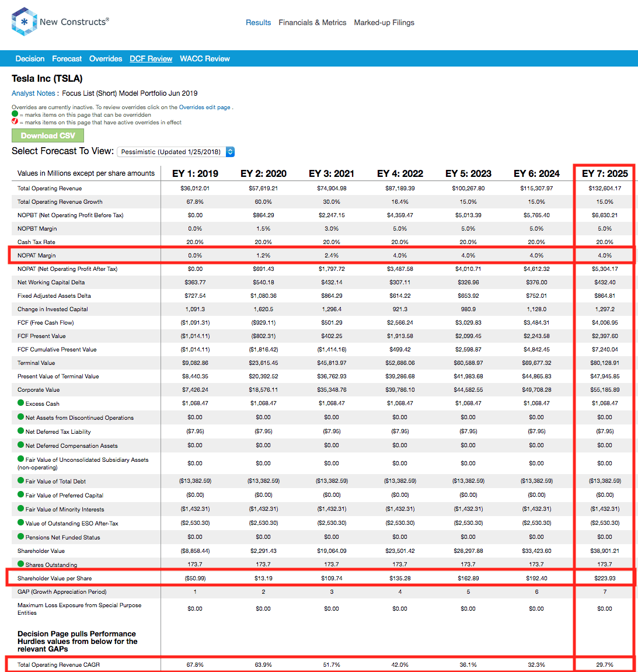Click the EY 7: 2025 column header
Screen dimensions: 638x672
[605, 173]
